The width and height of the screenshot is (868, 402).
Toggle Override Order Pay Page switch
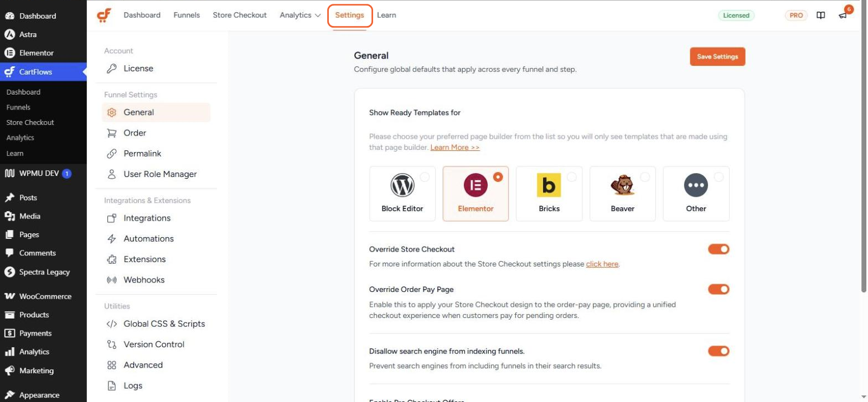tap(719, 289)
